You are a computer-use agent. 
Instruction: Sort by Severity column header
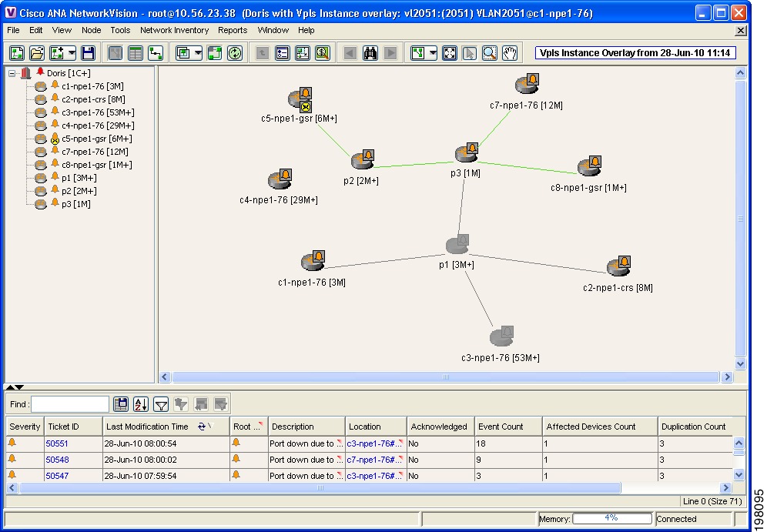25,427
